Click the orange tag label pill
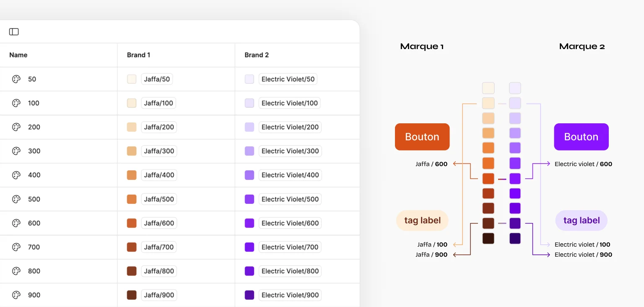This screenshot has width=644, height=307. pos(422,221)
